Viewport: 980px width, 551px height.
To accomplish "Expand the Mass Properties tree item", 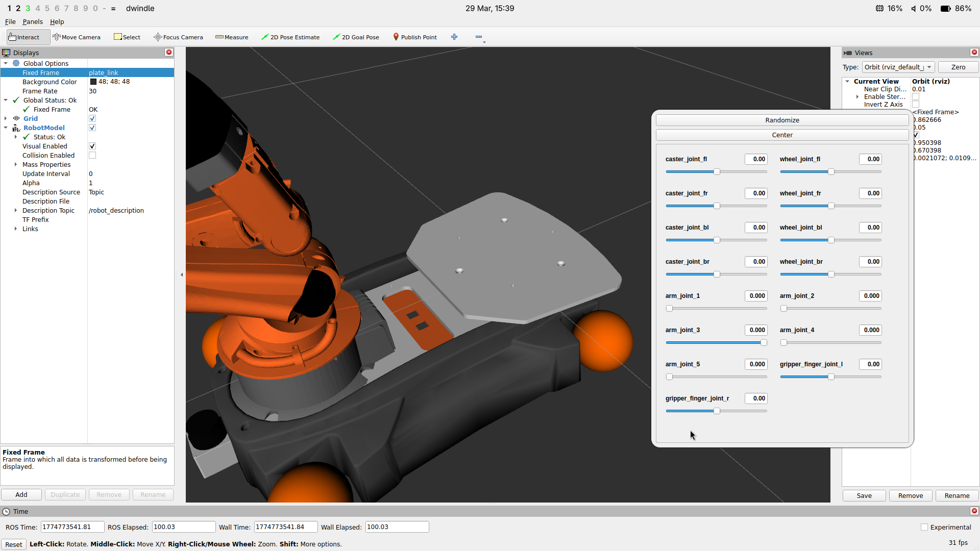I will (x=16, y=164).
